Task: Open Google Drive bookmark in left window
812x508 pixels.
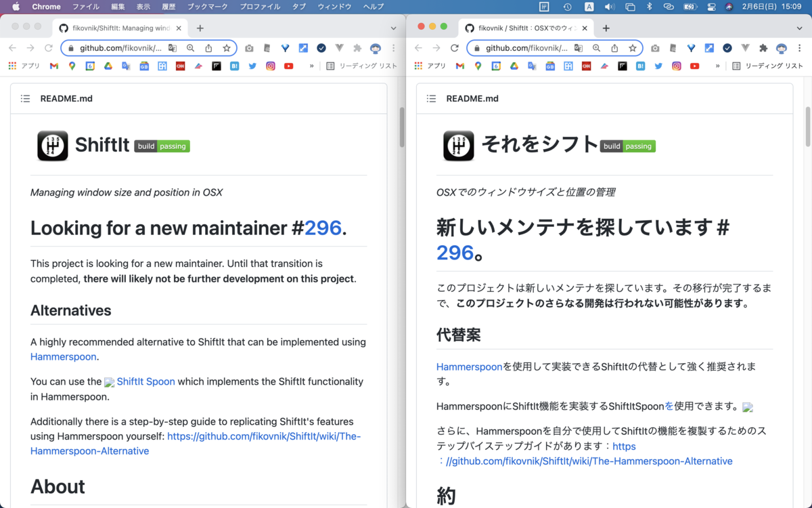Action: click(x=108, y=66)
